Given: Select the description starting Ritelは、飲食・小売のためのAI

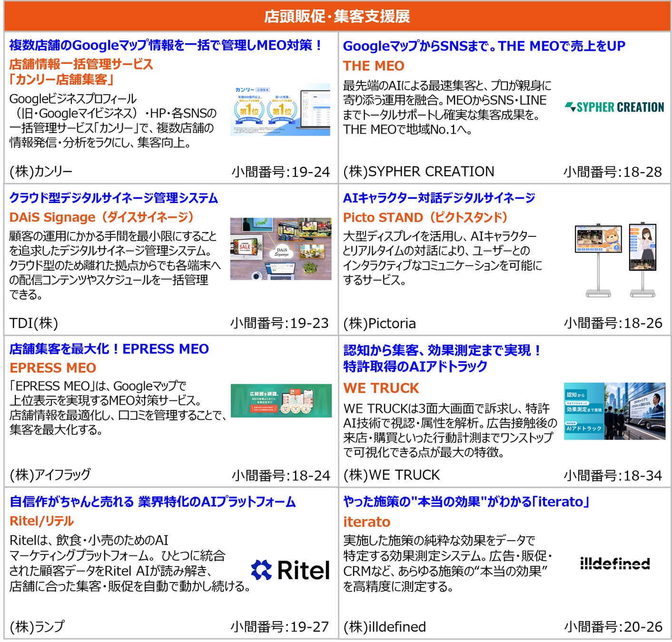Looking at the screenshot, I should [x=130, y=563].
